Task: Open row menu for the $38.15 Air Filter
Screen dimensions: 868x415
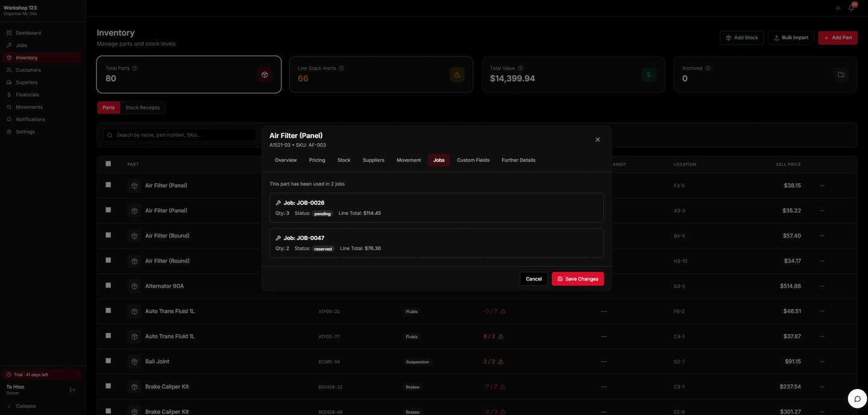Action: coord(822,185)
